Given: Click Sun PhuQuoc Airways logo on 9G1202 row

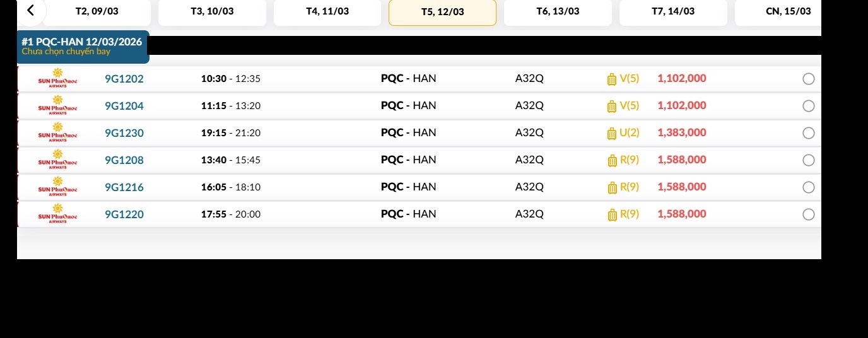Looking at the screenshot, I should [x=57, y=79].
